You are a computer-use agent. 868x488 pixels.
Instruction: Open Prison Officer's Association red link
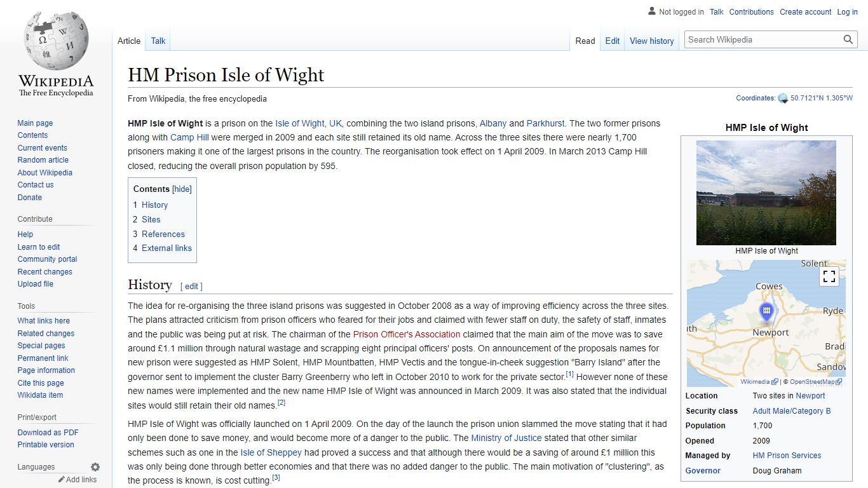point(407,334)
